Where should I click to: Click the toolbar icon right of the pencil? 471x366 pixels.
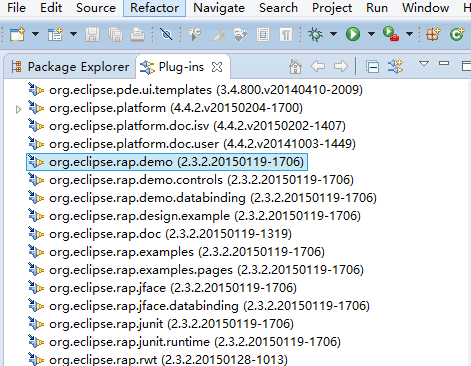click(240, 34)
